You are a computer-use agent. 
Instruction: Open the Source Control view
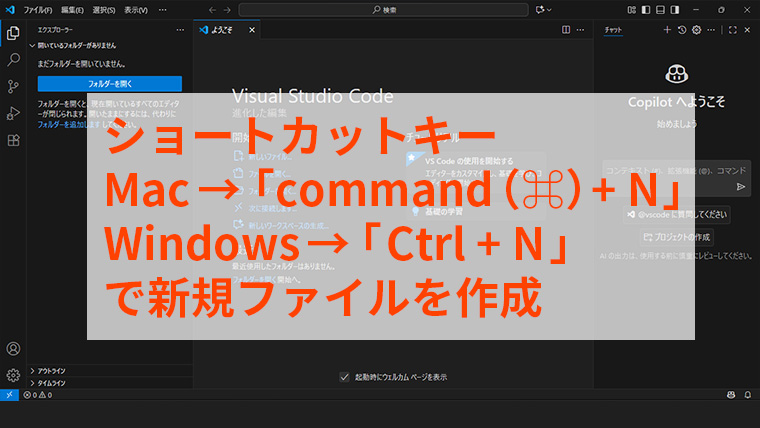[13, 86]
